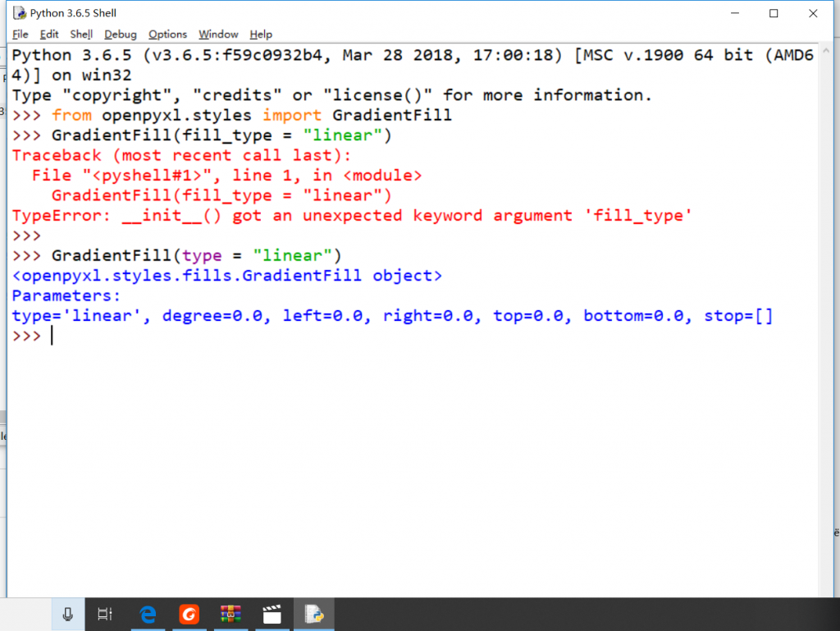
Task: Open the Edit menu
Action: (x=49, y=34)
